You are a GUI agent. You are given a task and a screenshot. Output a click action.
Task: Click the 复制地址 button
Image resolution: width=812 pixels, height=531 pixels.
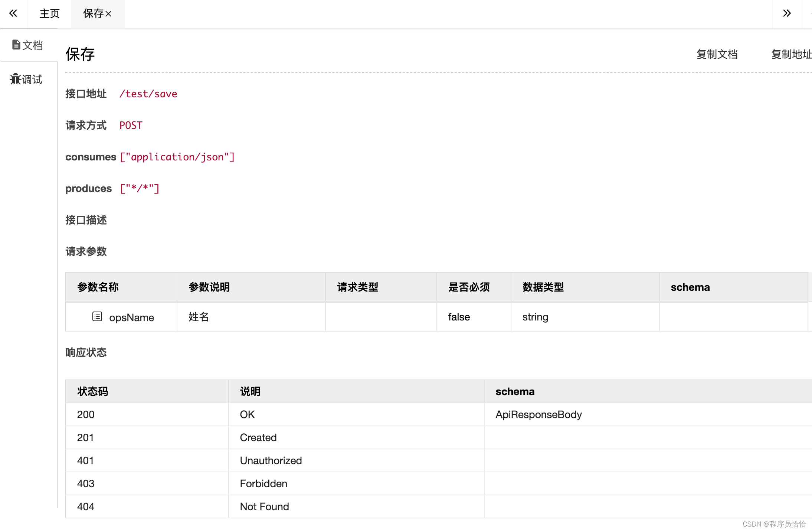point(790,55)
